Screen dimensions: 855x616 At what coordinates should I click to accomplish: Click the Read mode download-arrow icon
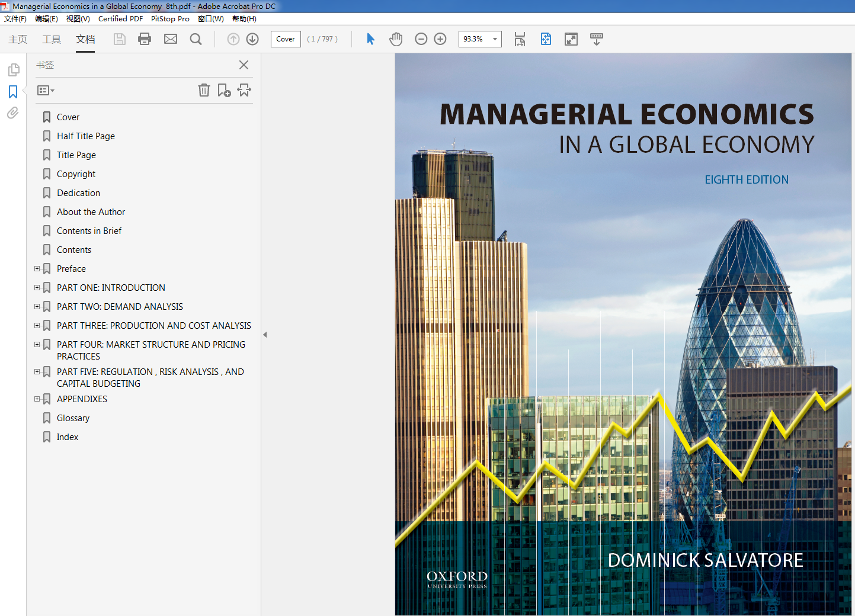coord(597,39)
